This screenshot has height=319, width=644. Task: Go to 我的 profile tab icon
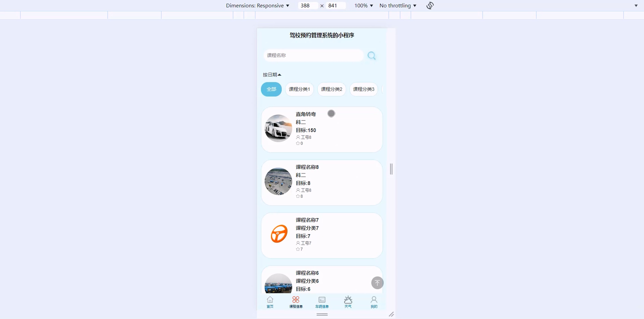(x=374, y=299)
